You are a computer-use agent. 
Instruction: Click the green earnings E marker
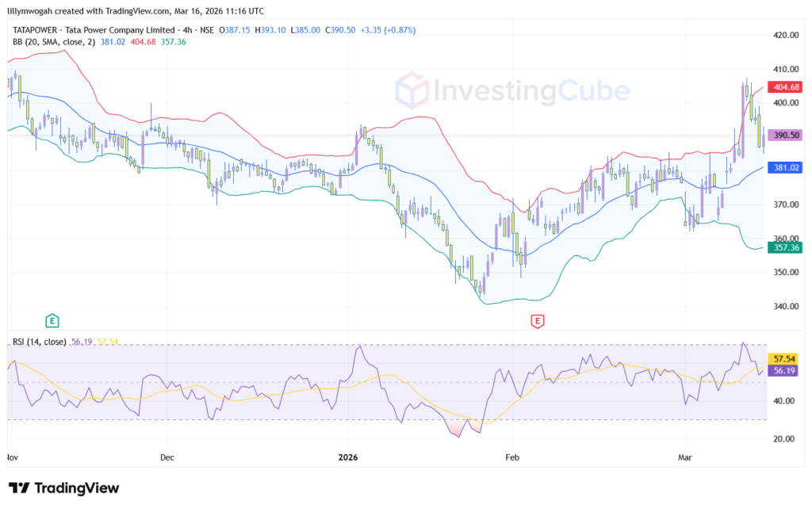coord(52,321)
